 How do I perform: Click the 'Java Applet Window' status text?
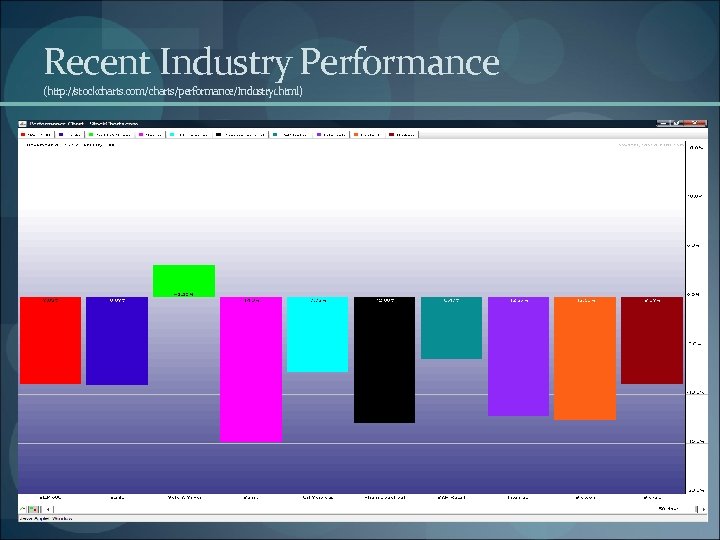point(45,518)
